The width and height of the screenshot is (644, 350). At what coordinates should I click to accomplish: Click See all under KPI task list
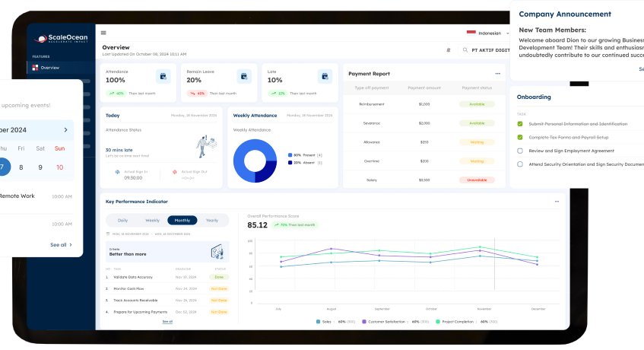(x=167, y=322)
